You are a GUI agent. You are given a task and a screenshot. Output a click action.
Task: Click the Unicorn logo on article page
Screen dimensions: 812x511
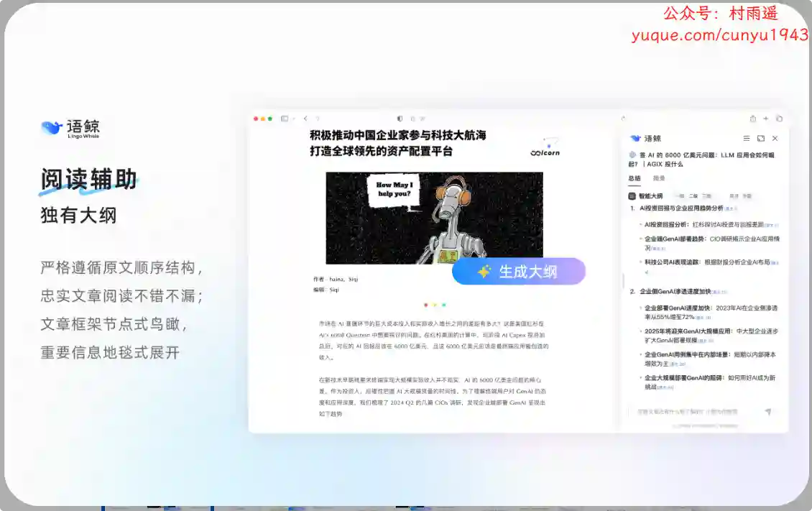click(x=545, y=147)
